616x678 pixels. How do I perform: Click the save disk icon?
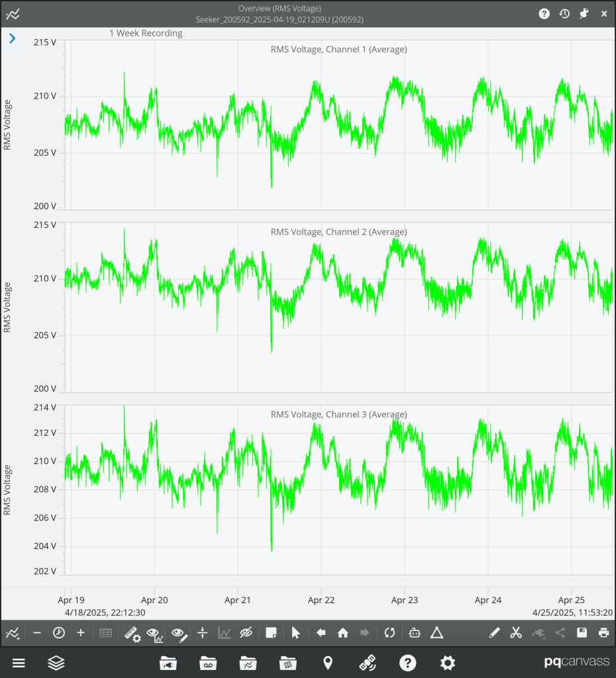click(582, 633)
